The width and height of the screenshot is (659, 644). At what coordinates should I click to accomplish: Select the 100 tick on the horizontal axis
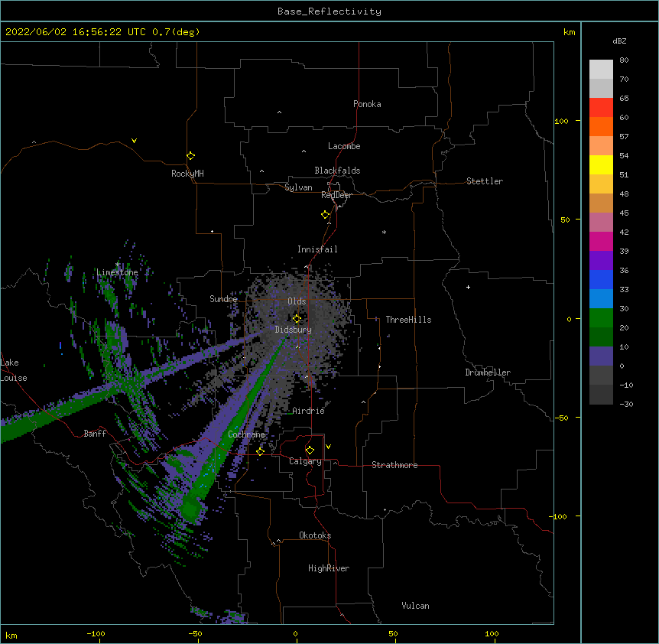[492, 633]
